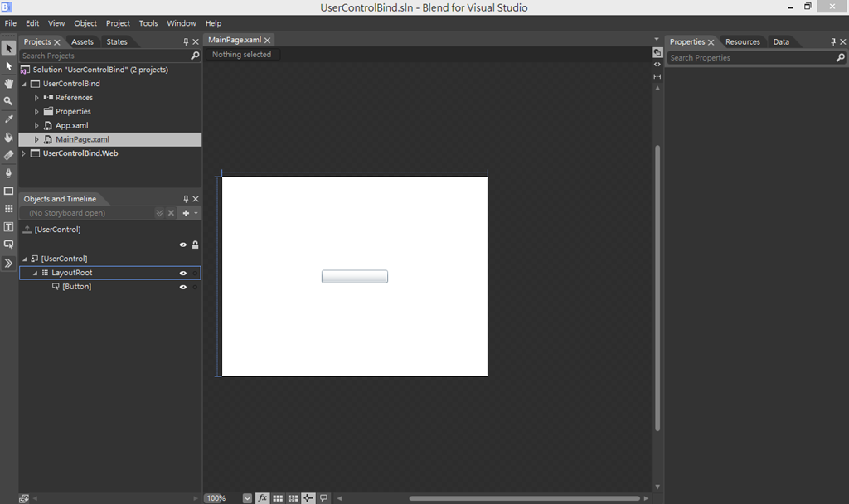Switch to XAML code view icon
The image size is (849, 504).
tap(657, 65)
